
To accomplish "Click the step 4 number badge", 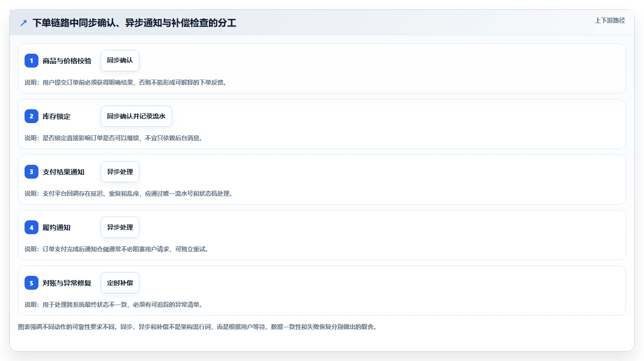I will click(32, 227).
